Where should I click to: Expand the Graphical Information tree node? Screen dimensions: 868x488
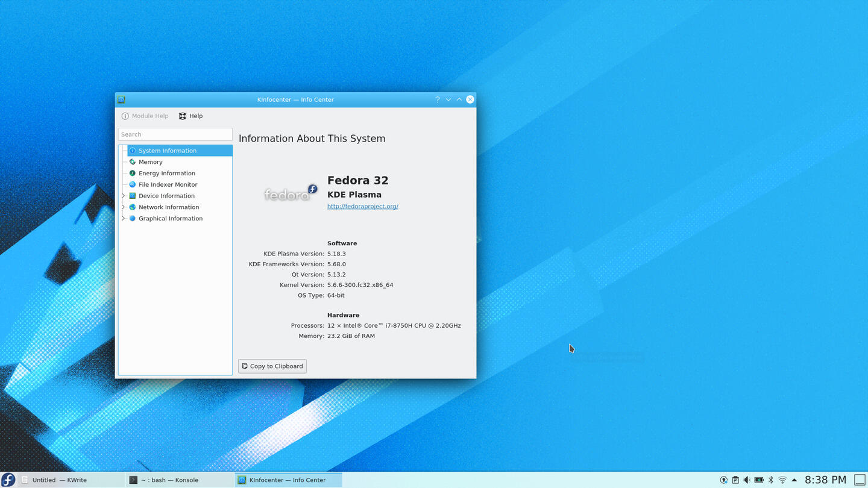[124, 218]
